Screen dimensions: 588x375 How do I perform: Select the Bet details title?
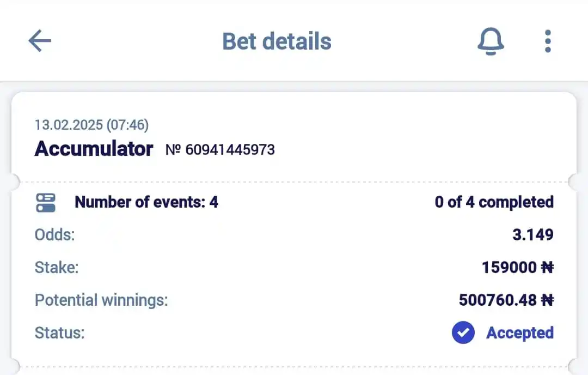coord(277,41)
